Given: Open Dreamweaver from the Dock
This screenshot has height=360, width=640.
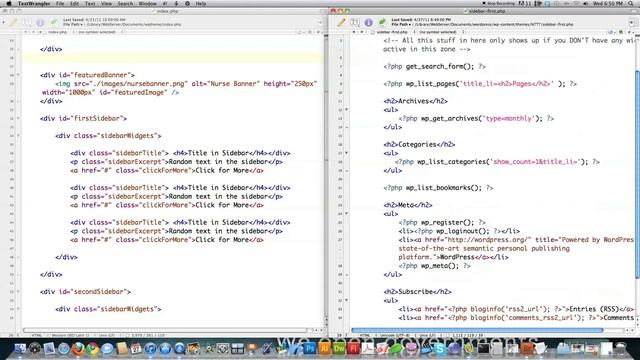Looking at the screenshot, I should coord(339,349).
